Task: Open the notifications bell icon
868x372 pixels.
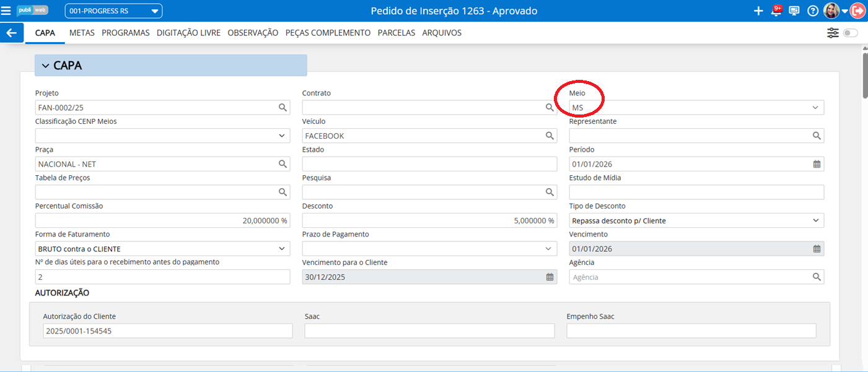Action: [776, 11]
